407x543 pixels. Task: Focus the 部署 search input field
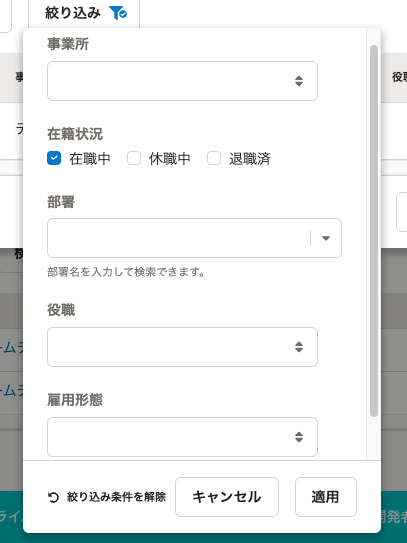(178, 238)
